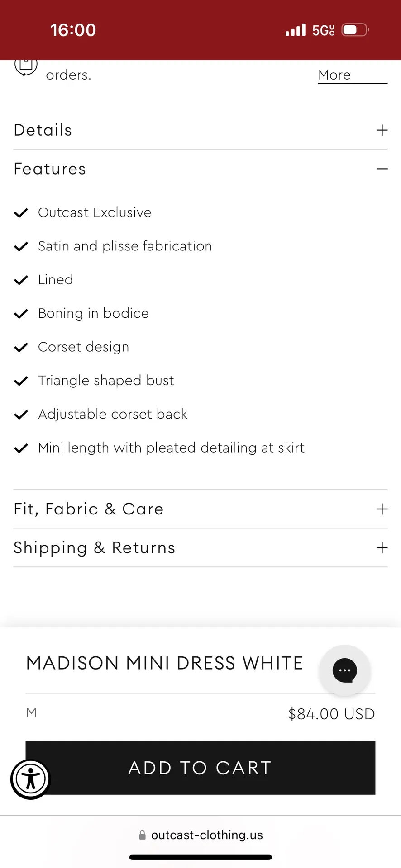Open the accessibility options widget
401x868 pixels.
[30, 779]
